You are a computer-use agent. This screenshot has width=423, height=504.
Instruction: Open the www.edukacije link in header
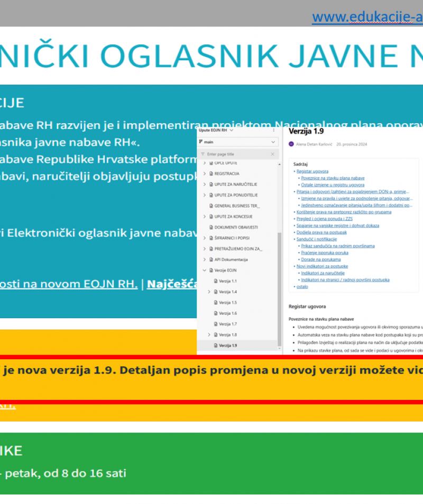pos(367,17)
